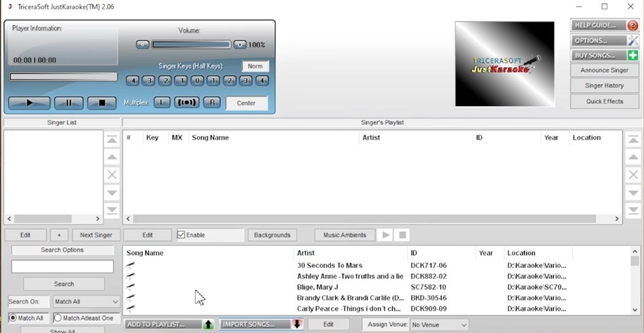This screenshot has height=333, width=644.
Task: Stop playback with the square Stop button
Action: click(x=102, y=103)
